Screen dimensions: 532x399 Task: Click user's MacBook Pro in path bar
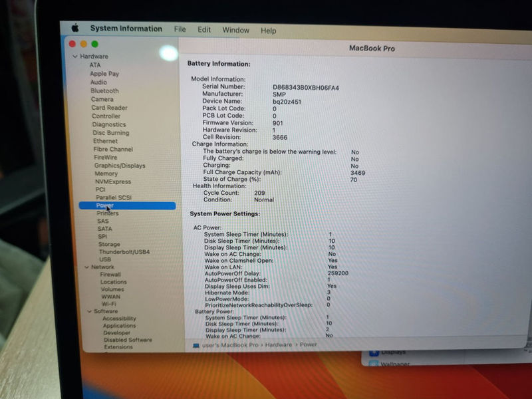click(x=230, y=345)
